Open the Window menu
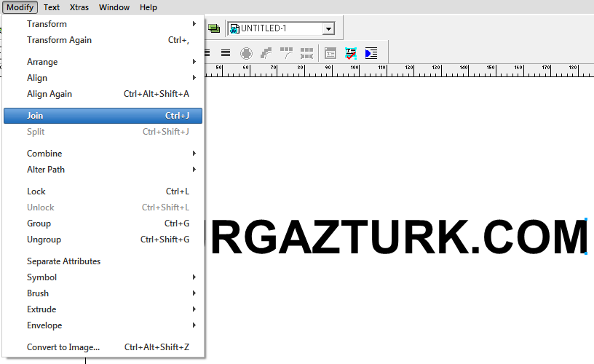The width and height of the screenshot is (594, 364). [x=114, y=7]
